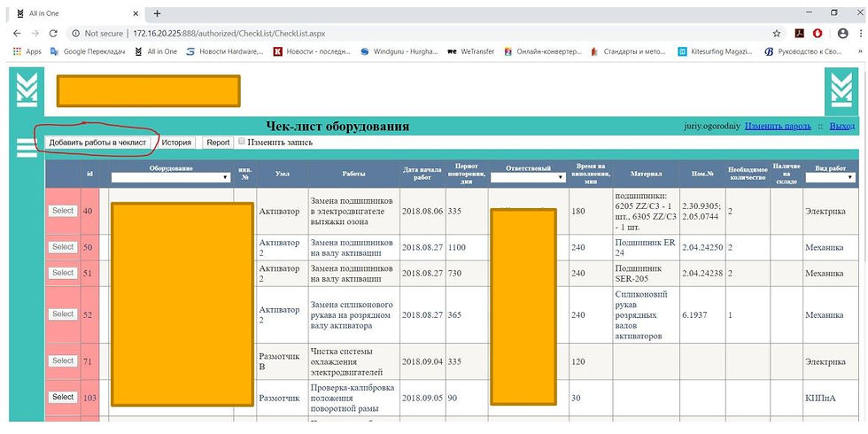Expand the Ответственный filter dropdown
868x434 pixels.
pyautogui.click(x=528, y=178)
